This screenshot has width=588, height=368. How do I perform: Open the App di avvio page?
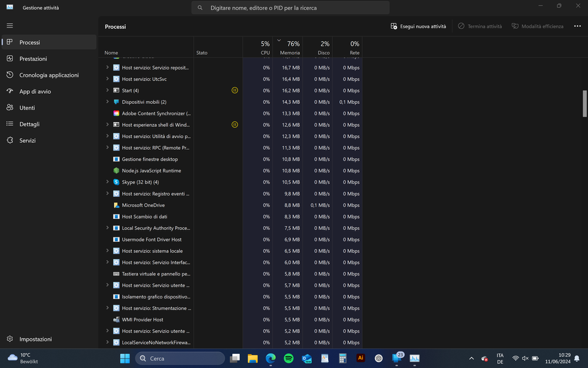coord(49,91)
